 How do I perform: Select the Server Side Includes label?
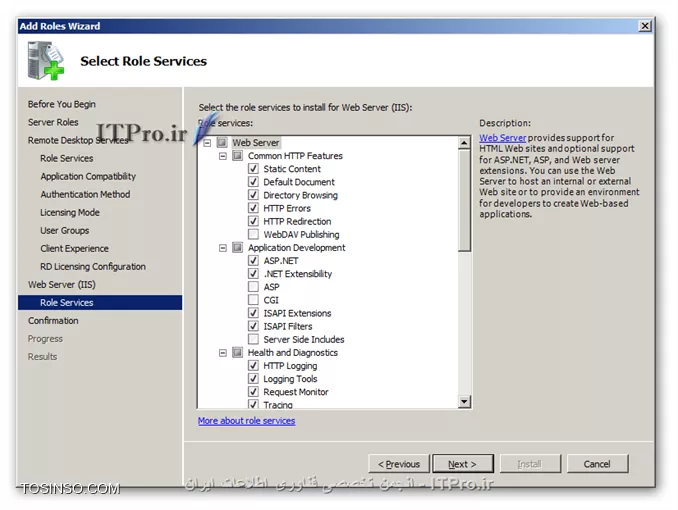(304, 339)
